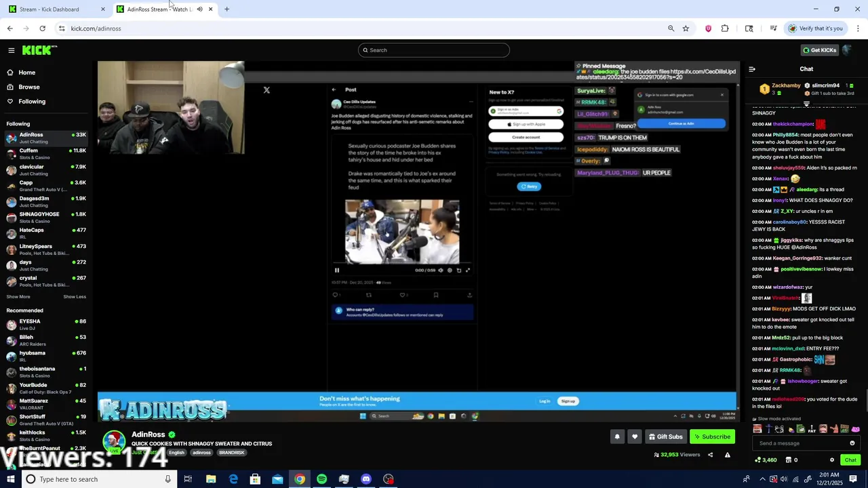Follow channel with heart button
Viewport: 868px width, 488px height.
[635, 436]
